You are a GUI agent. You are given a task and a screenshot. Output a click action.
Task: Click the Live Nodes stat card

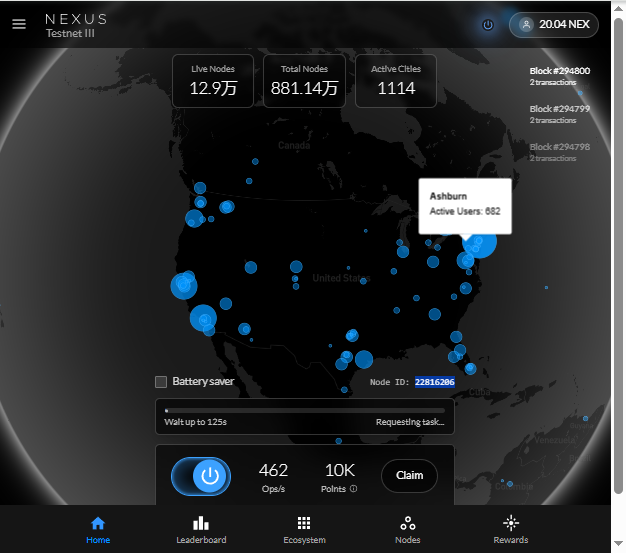pos(213,81)
